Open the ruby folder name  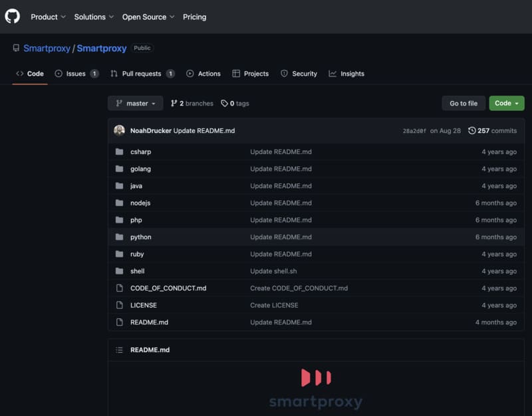pyautogui.click(x=137, y=254)
